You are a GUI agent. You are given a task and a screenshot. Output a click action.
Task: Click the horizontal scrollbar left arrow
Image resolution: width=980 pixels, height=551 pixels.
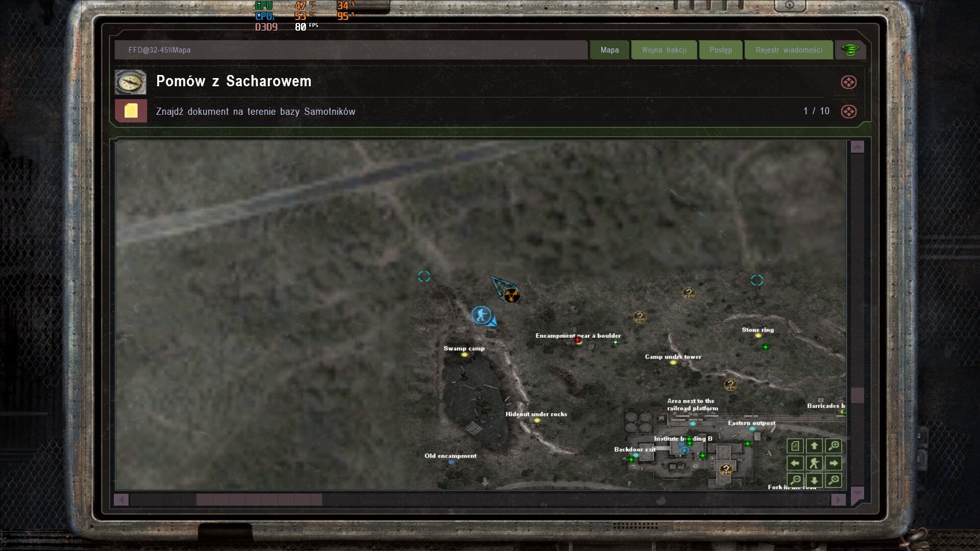click(x=121, y=499)
